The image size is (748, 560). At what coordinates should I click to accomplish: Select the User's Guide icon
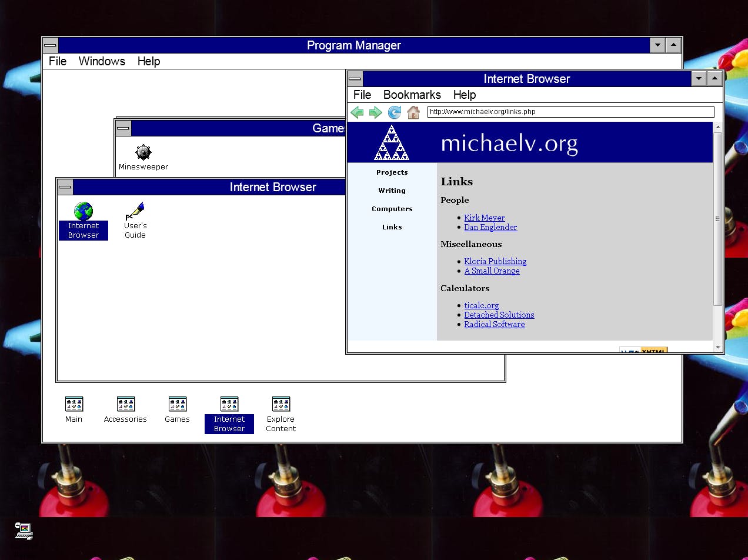tap(135, 211)
